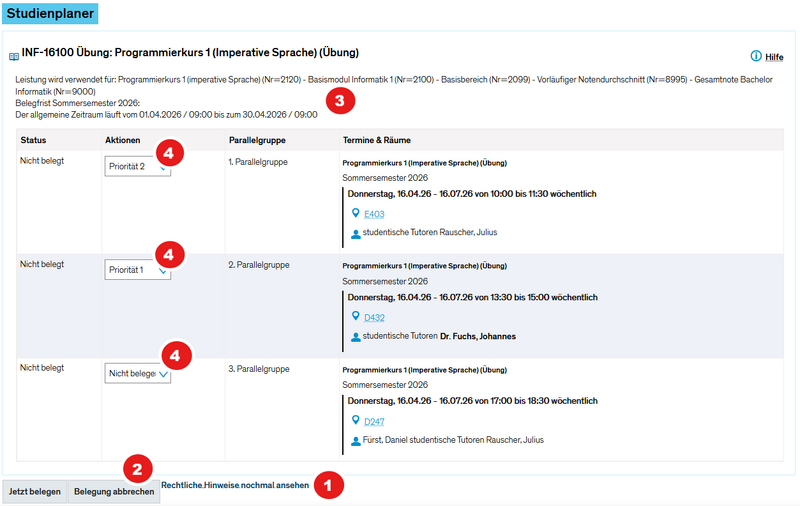The width and height of the screenshot is (800, 506).
Task: Click the Jetzt belegen button
Action: click(x=35, y=492)
